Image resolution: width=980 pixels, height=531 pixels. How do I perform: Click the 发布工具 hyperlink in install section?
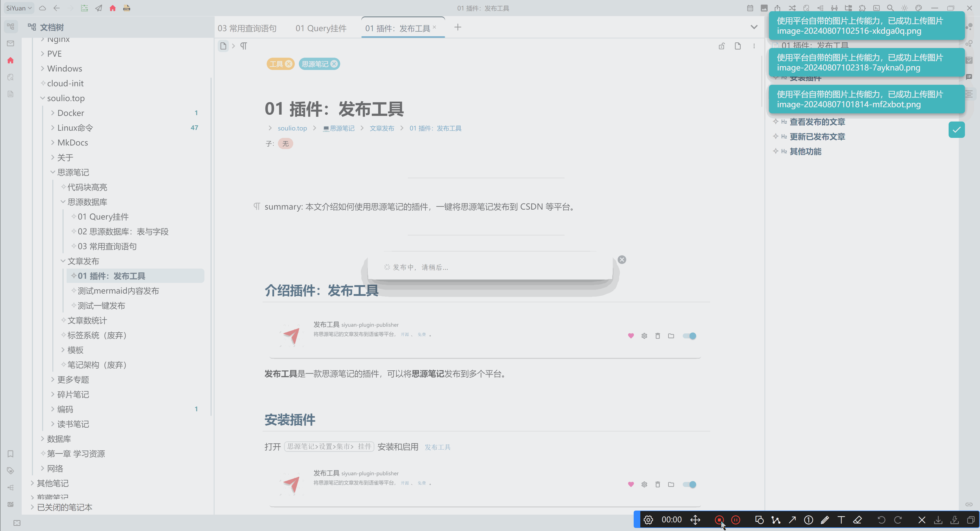[x=437, y=447]
